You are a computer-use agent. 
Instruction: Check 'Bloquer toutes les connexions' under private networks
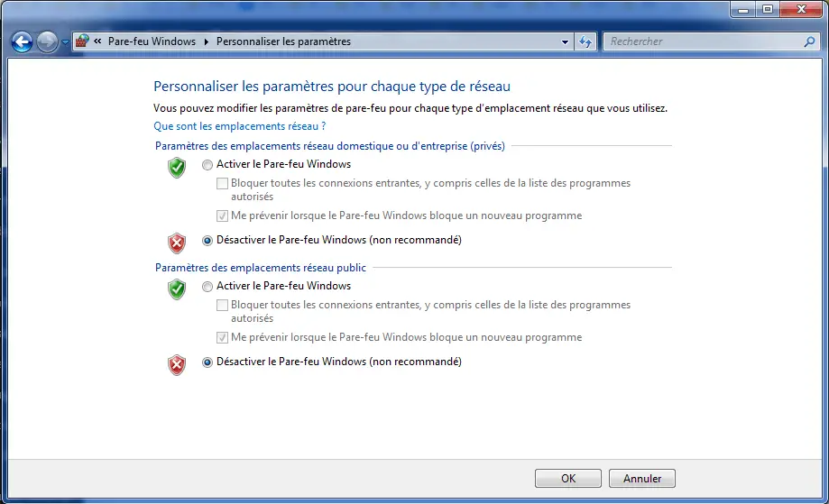tap(223, 183)
